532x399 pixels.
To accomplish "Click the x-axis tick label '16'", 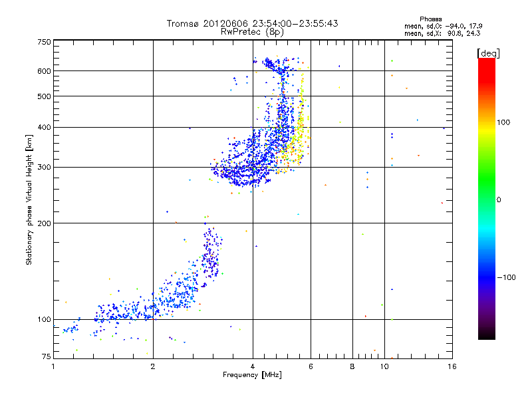I will pyautogui.click(x=452, y=366).
